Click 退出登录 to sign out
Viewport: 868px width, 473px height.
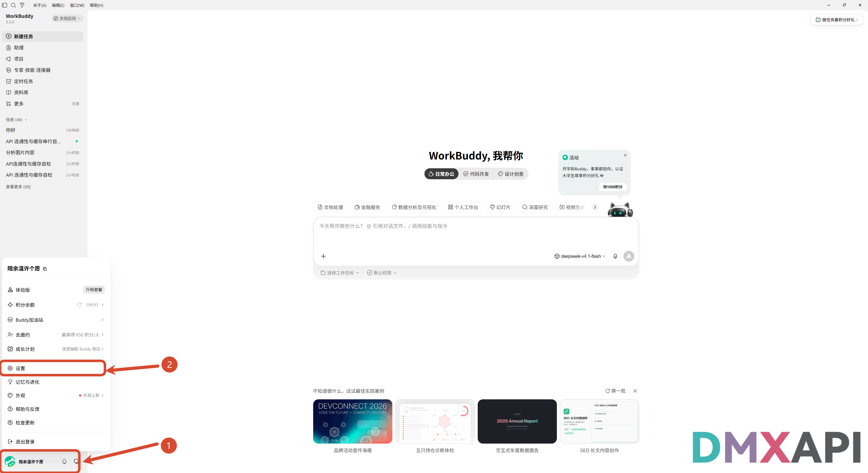click(x=56, y=442)
